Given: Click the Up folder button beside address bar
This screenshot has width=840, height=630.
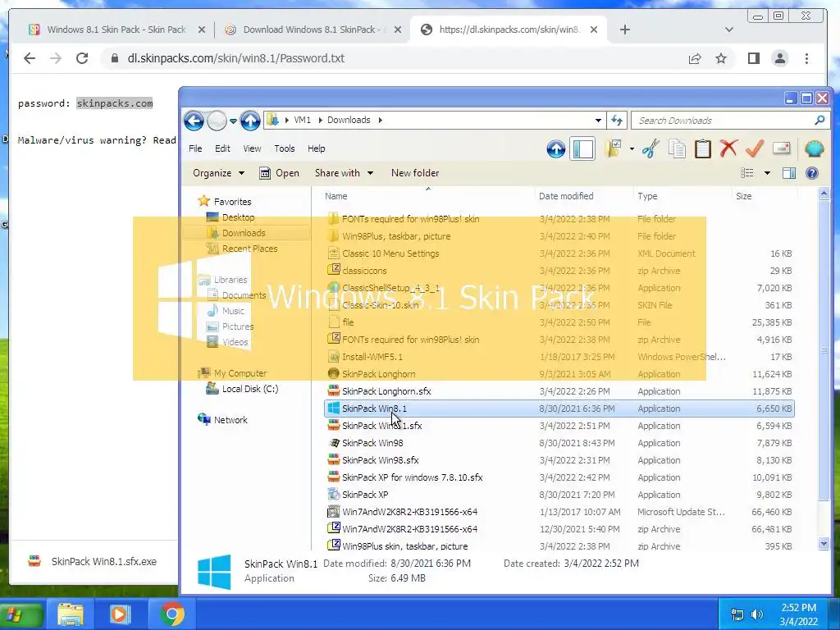Looking at the screenshot, I should 250,121.
